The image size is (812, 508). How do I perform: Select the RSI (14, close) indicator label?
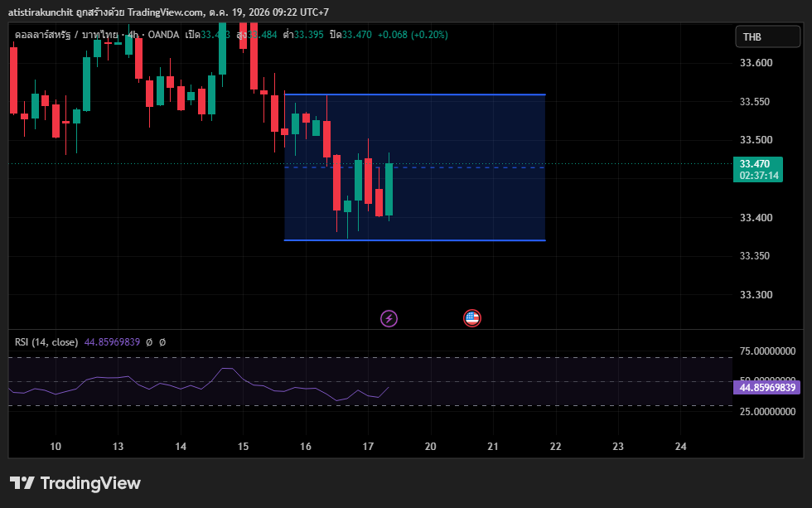tap(46, 342)
